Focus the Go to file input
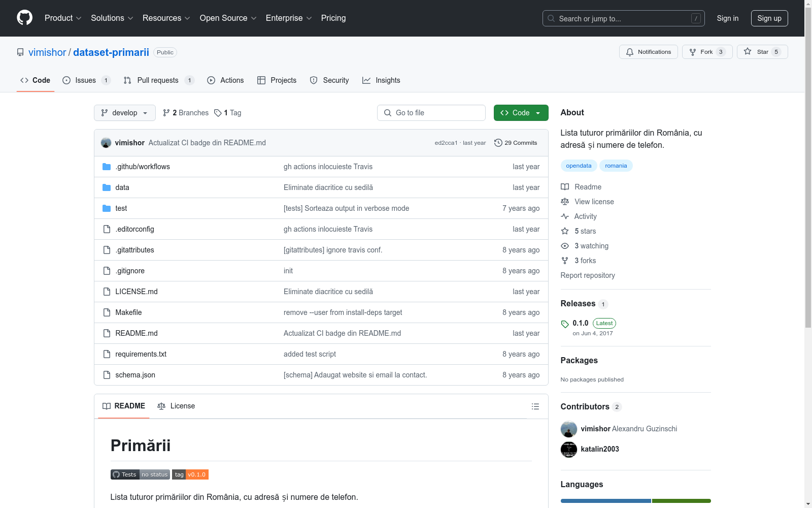The image size is (812, 508). [x=431, y=113]
